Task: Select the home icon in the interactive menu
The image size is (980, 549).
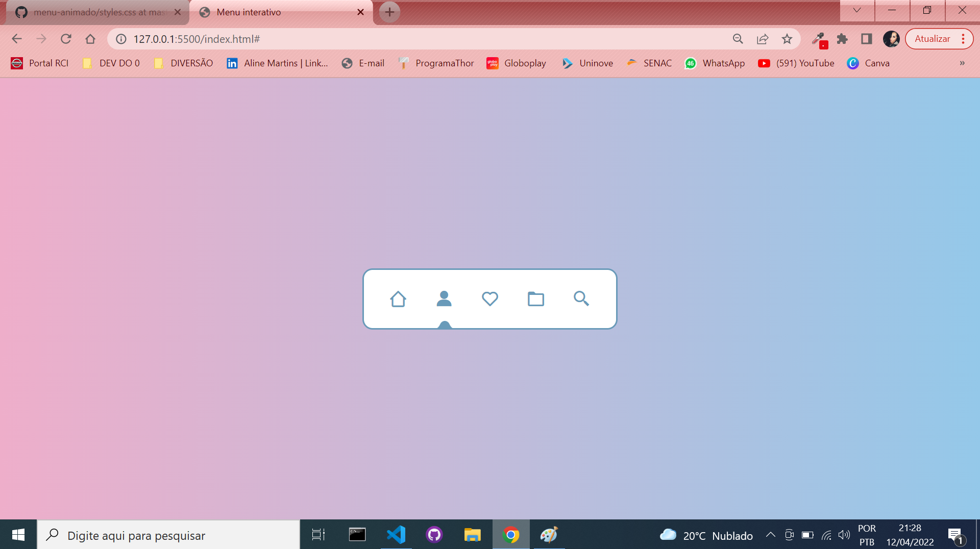Action: [x=399, y=299]
